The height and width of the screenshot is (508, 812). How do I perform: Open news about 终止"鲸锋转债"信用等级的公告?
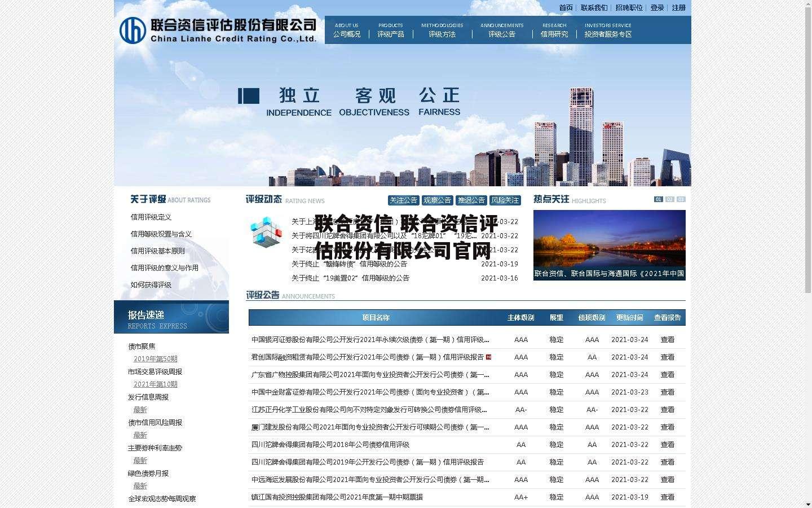coord(350,264)
